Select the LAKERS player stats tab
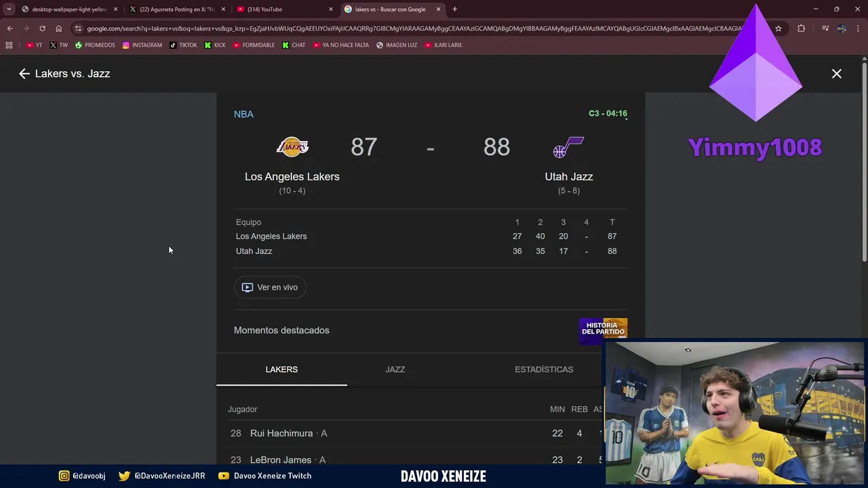 (x=281, y=369)
